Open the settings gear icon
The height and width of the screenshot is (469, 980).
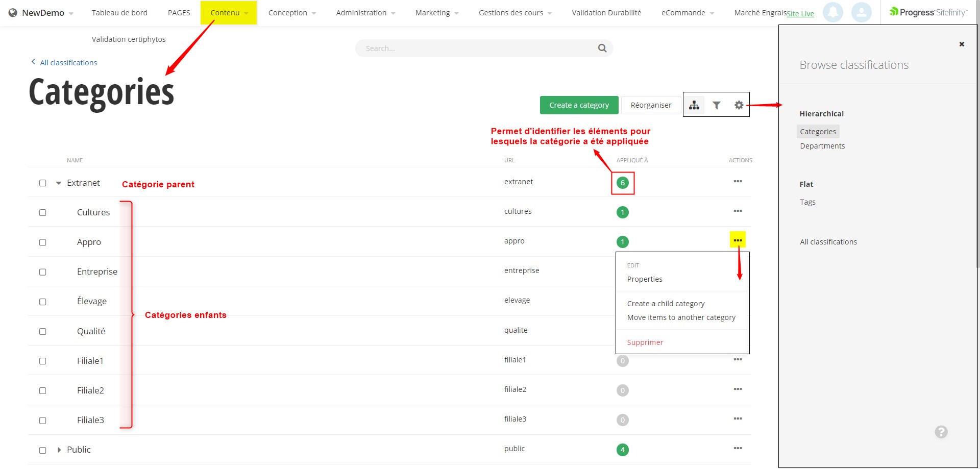pos(739,105)
